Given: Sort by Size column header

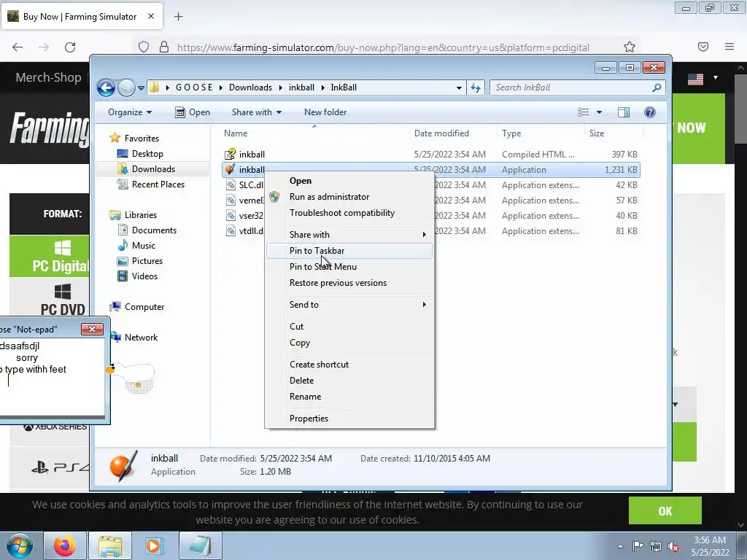Looking at the screenshot, I should [613, 133].
